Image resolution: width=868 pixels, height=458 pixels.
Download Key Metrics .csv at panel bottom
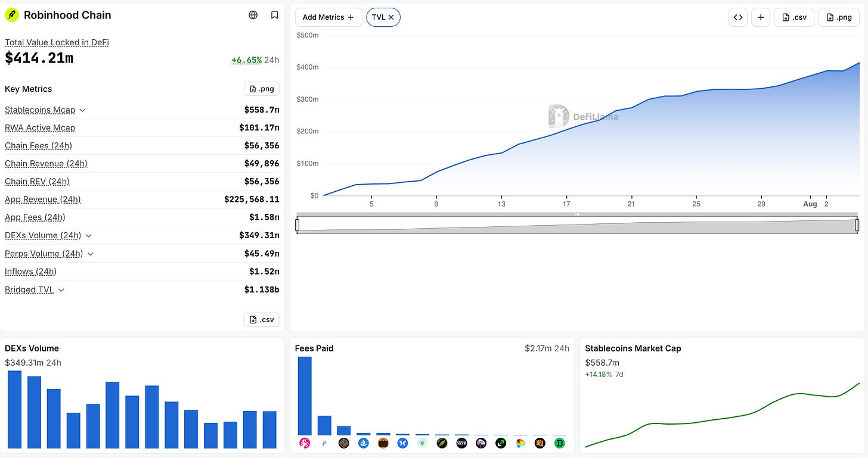click(x=262, y=319)
